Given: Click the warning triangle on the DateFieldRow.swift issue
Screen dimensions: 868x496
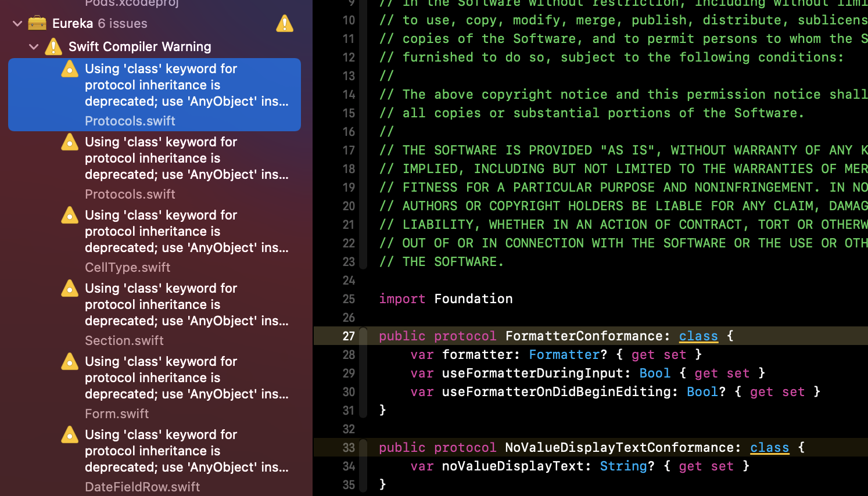Looking at the screenshot, I should (69, 434).
